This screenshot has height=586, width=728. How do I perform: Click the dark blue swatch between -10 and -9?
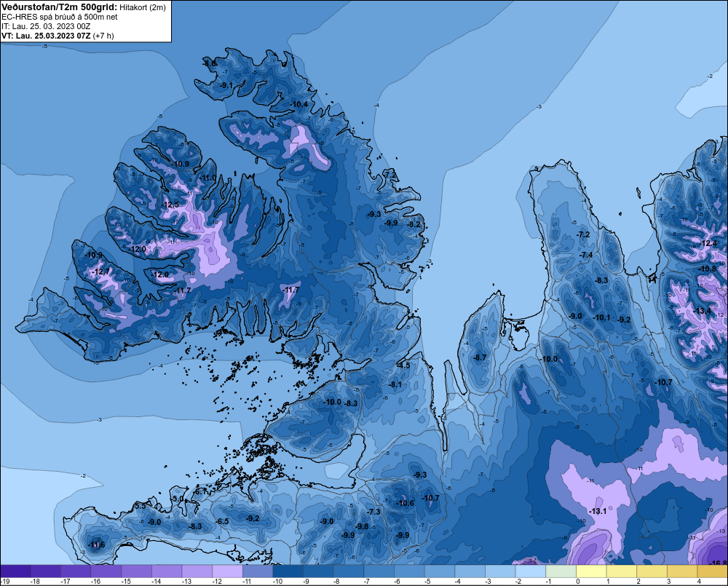coord(288,571)
